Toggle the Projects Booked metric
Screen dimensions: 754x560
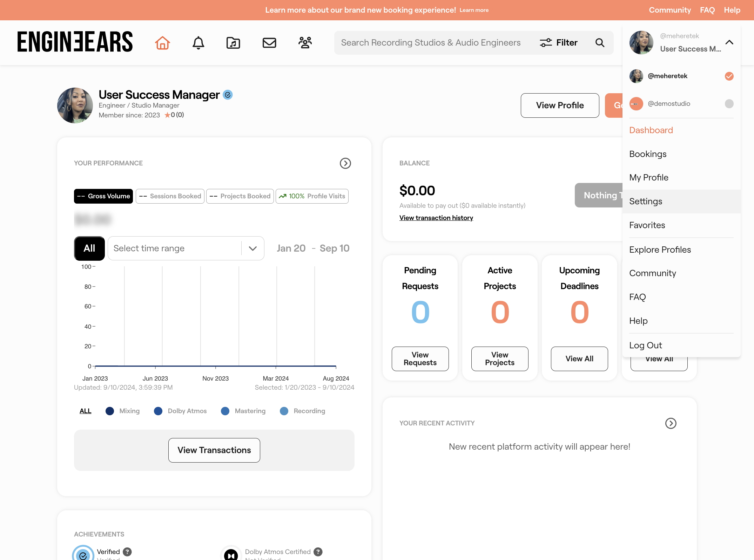240,196
